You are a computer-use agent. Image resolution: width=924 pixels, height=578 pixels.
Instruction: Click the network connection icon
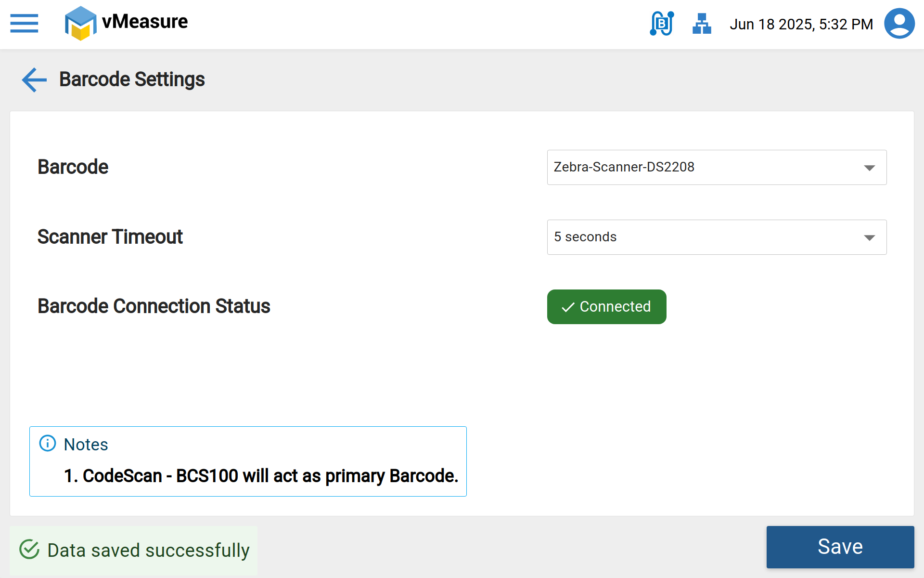tap(702, 24)
